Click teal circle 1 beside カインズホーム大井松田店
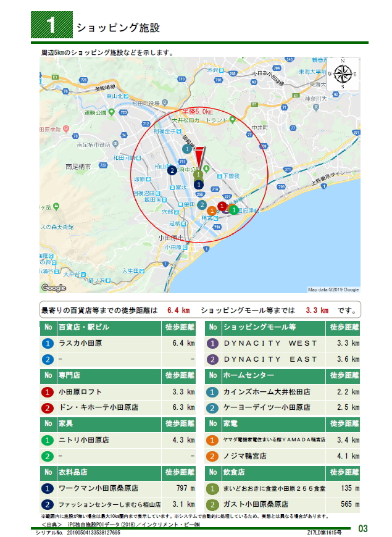The width and height of the screenshot is (392, 537). coord(212,392)
